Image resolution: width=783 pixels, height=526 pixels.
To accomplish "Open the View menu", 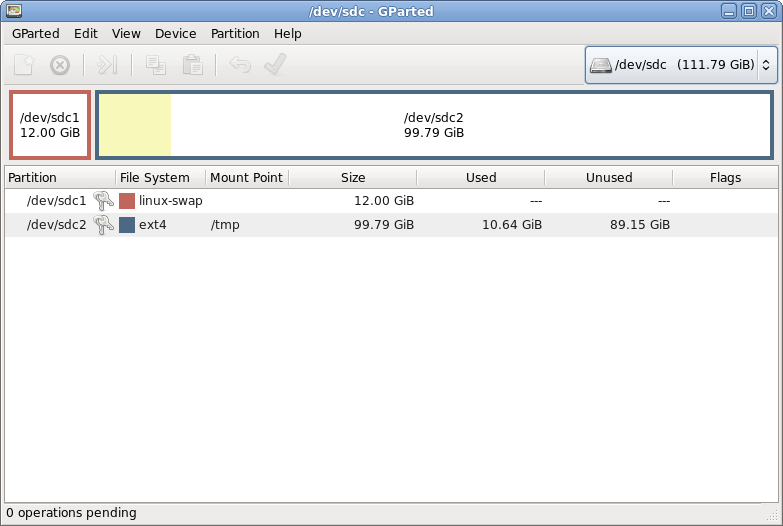I will pyautogui.click(x=126, y=33).
